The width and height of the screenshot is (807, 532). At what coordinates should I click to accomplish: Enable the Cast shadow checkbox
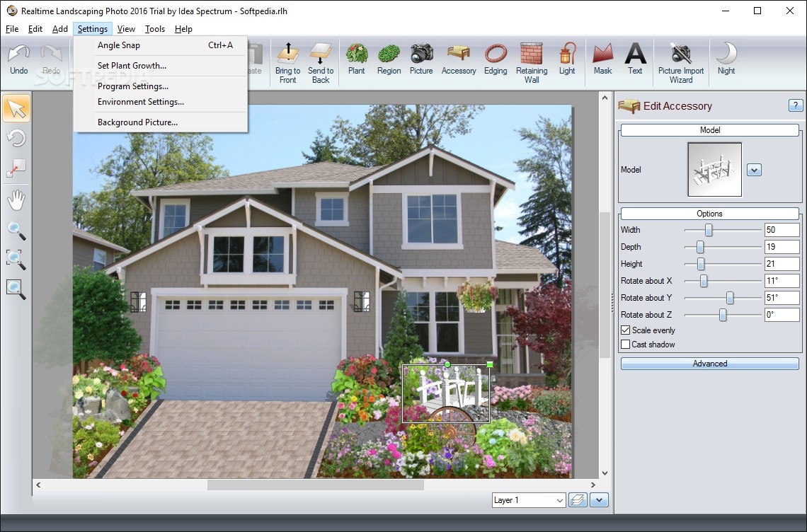[626, 345]
